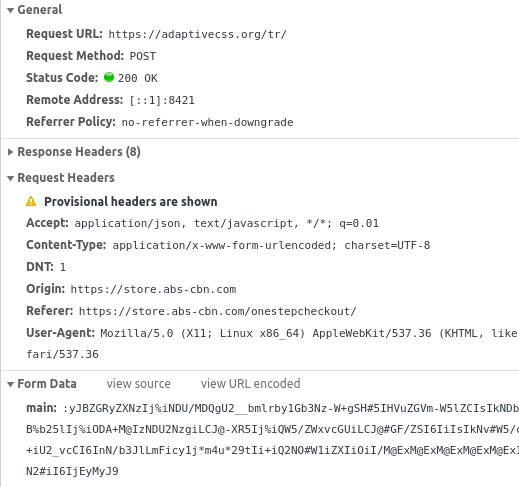
Task: Click the 200 OK status text
Action: (x=137, y=78)
